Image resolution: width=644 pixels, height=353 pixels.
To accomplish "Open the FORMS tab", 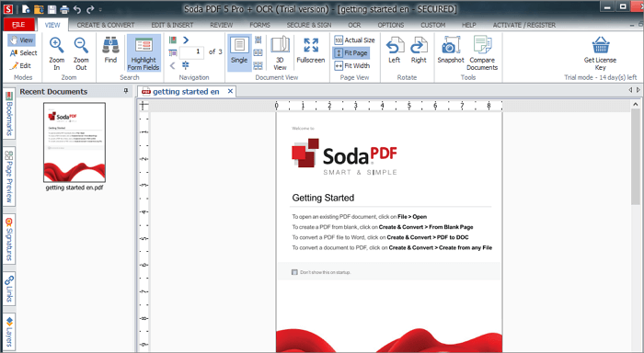I will 260,25.
